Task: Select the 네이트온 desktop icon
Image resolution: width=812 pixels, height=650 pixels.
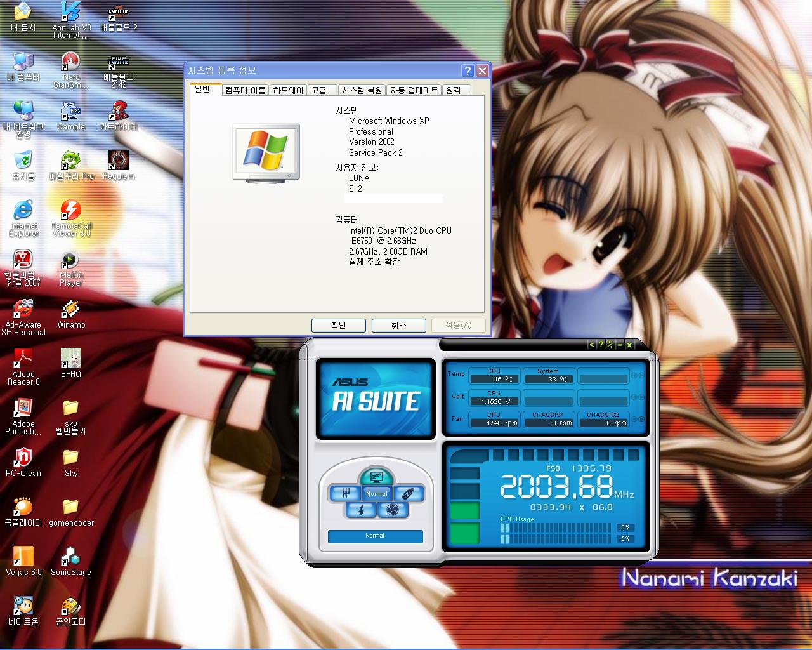Action: point(23,611)
